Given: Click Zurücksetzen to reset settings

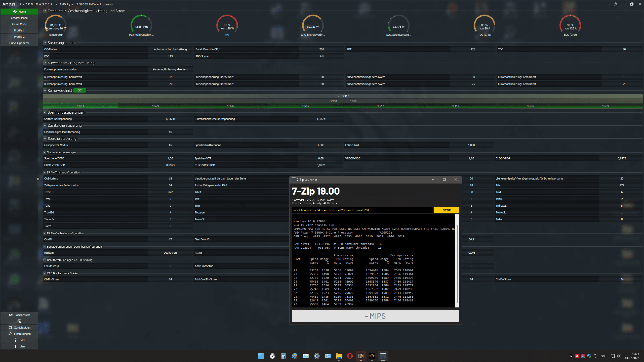Looking at the screenshot, I should tap(19, 328).
